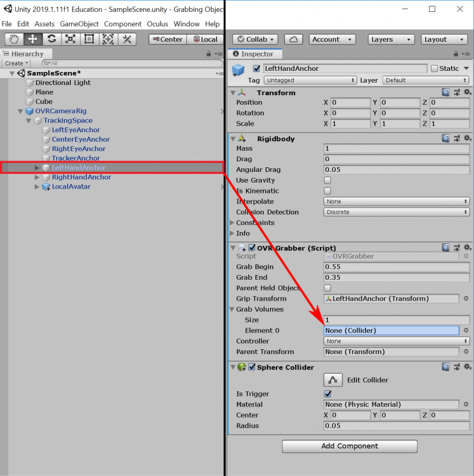The height and width of the screenshot is (476, 474).
Task: Lock the Inspector panel
Action: coord(456,54)
